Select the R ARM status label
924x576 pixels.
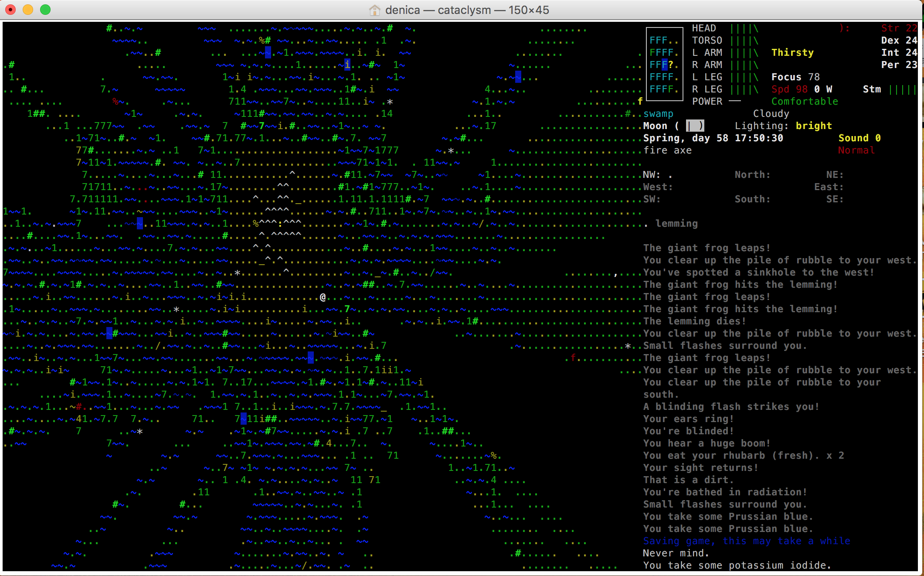pos(707,65)
